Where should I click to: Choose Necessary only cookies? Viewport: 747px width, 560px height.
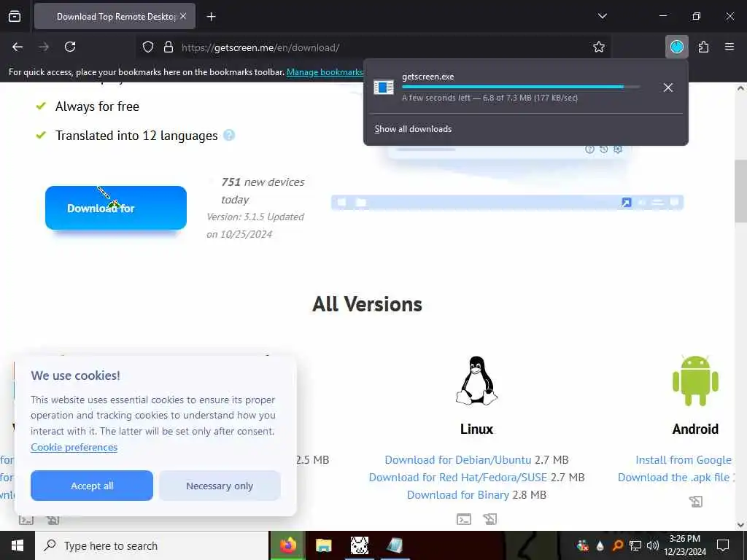tap(220, 486)
